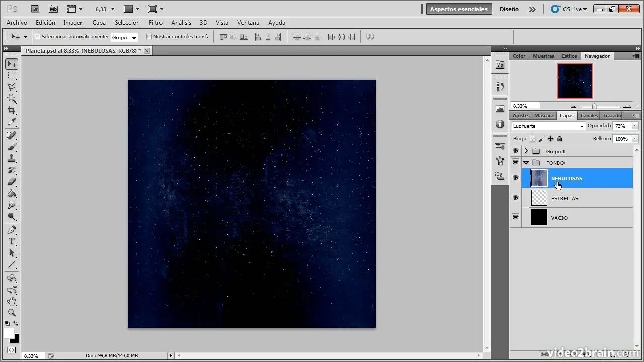Open the CS Live dropdown
Screen dimensions: 644x362
[x=569, y=9]
